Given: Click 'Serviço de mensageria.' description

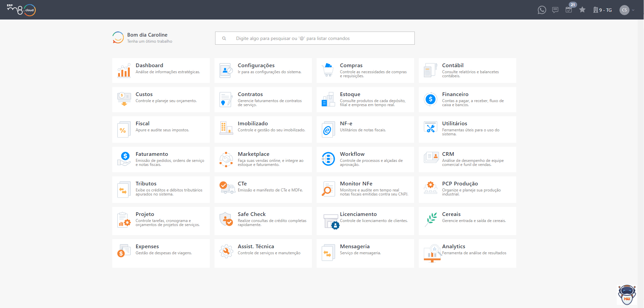Looking at the screenshot, I should click(360, 253).
